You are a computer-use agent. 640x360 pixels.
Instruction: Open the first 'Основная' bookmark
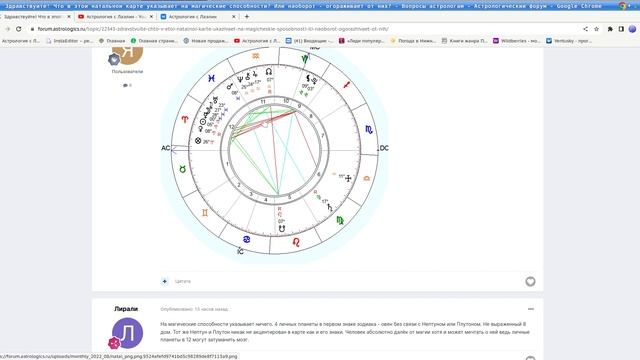112,41
